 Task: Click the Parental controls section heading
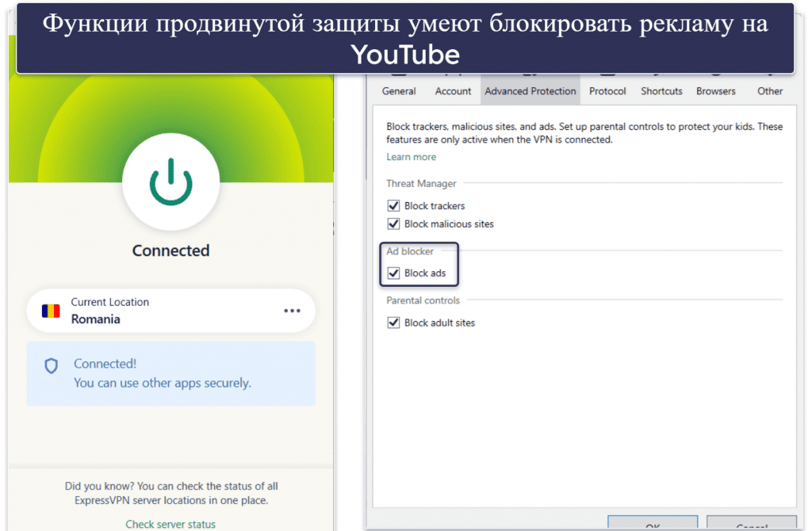tap(423, 300)
